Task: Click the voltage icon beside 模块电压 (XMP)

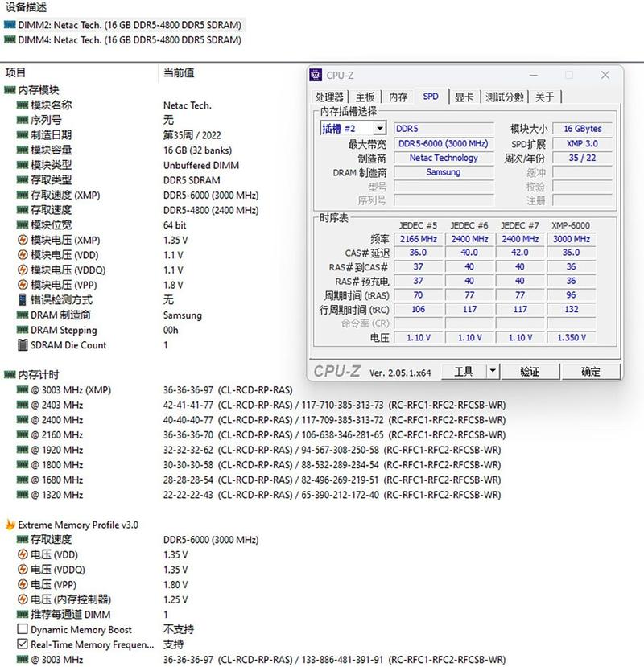Action: (23, 240)
